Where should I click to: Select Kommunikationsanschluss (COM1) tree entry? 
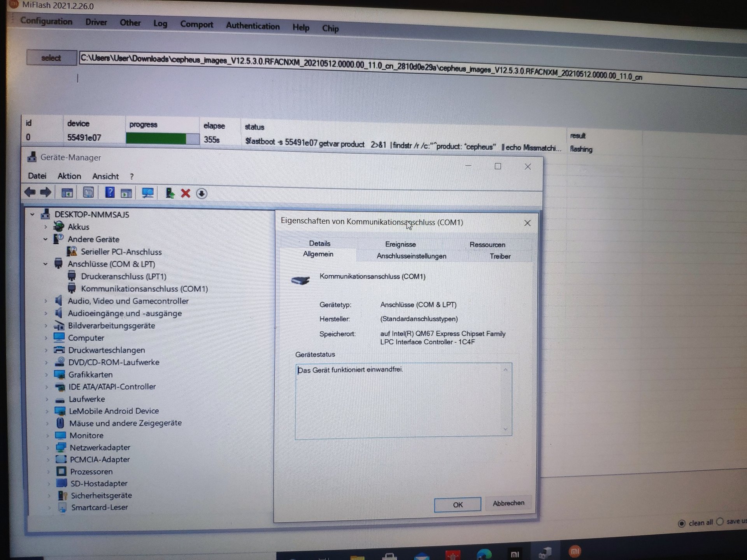pos(144,289)
